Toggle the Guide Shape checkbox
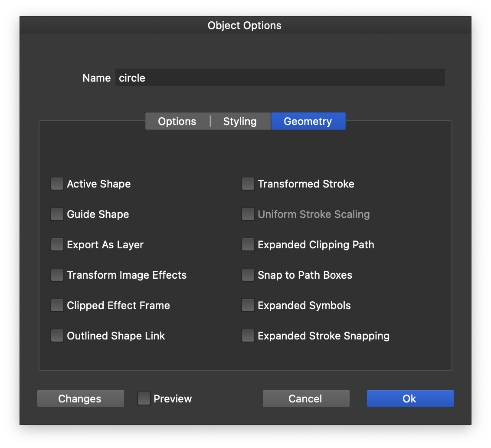This screenshot has height=448, width=491. pos(57,214)
